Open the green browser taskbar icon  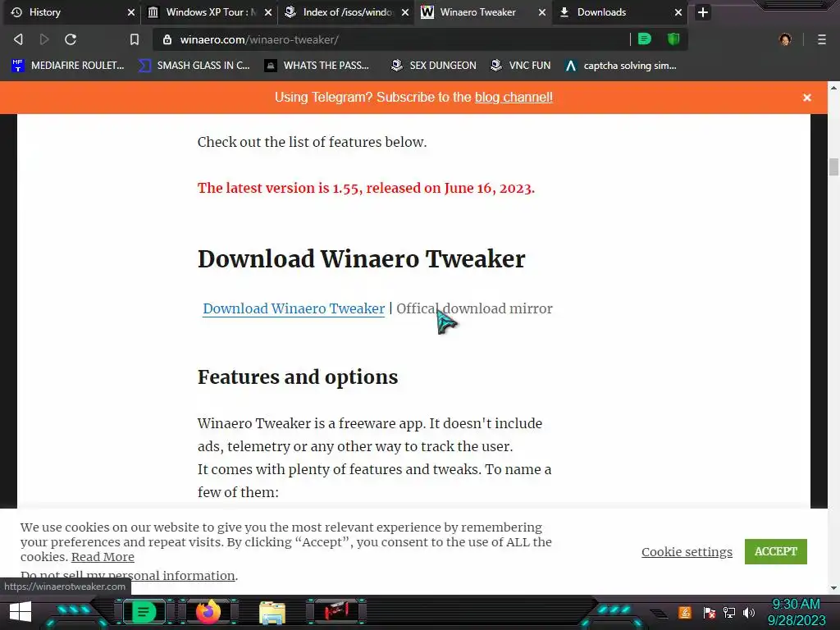coord(143,612)
